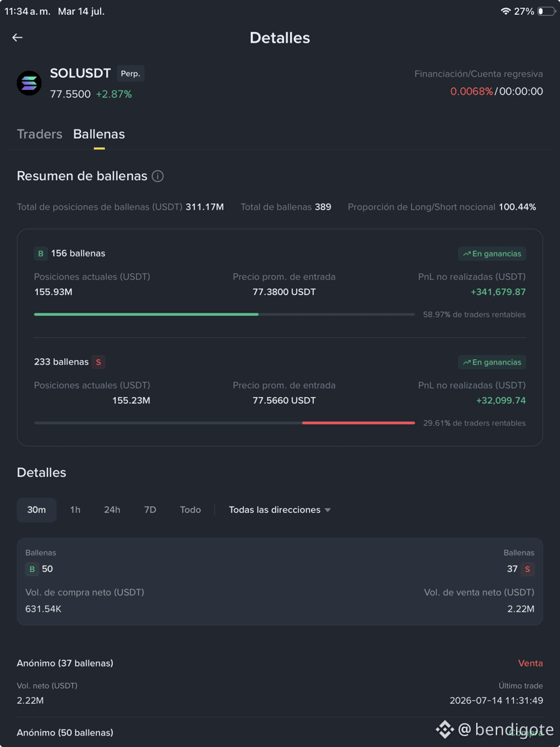
Task: Expand Anónimo (50 ballenas) row
Action: click(280, 733)
